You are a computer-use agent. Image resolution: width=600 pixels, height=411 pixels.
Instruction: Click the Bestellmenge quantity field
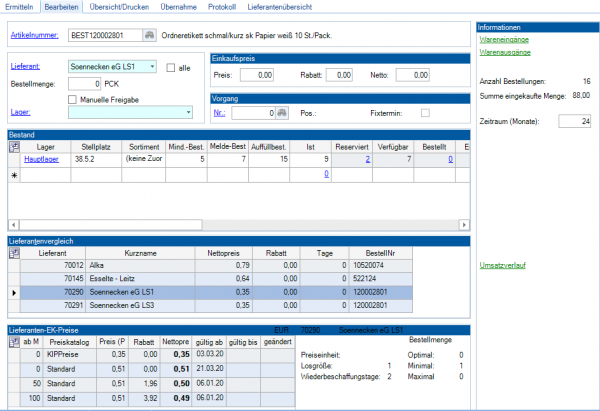click(x=82, y=83)
